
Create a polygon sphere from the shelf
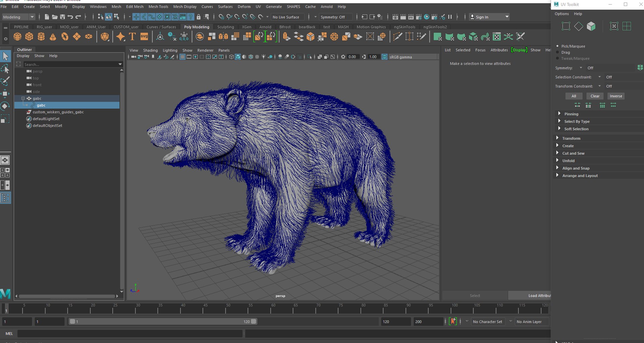click(x=17, y=37)
